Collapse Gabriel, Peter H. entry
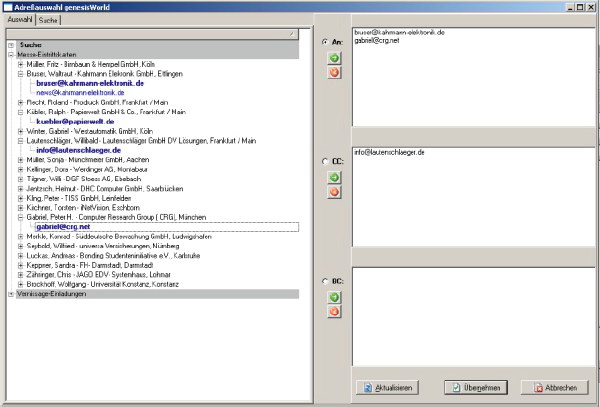This screenshot has height=407, width=600. pyautogui.click(x=21, y=217)
